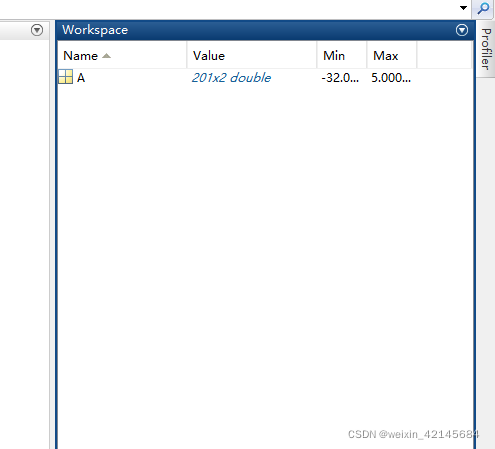The width and height of the screenshot is (495, 449).
Task: Sort workspace variables by Value column
Action: 252,55
